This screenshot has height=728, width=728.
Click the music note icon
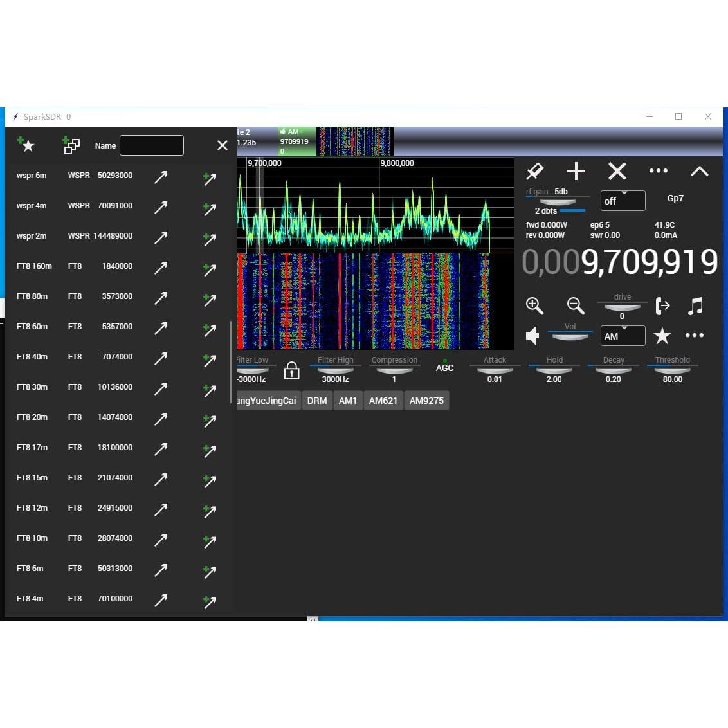pos(695,305)
